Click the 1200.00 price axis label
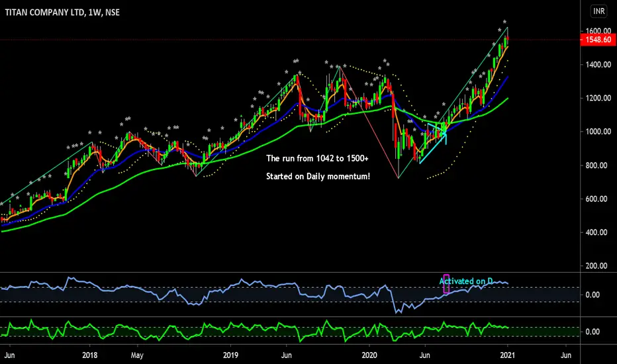The height and width of the screenshot is (364, 617). click(x=598, y=98)
